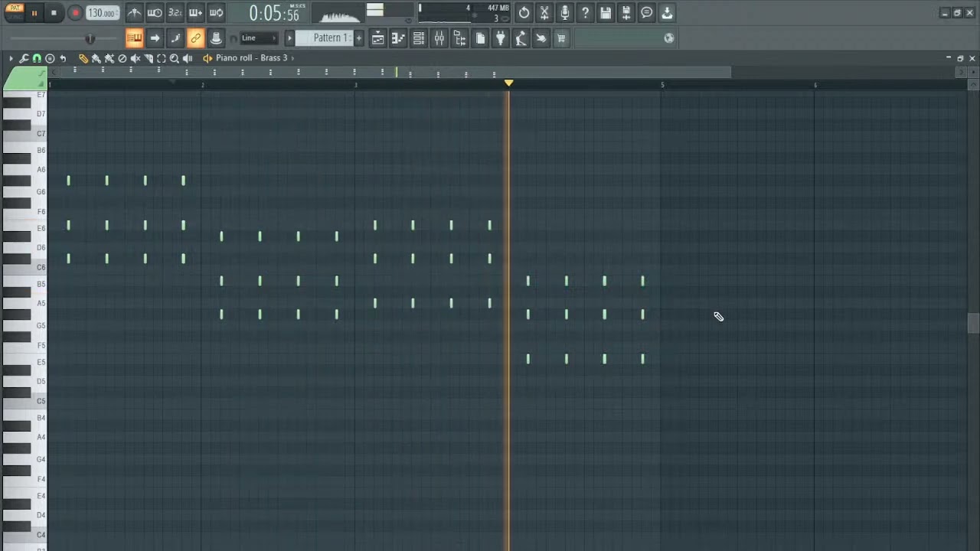Click the desk lamp icon in toolbar

(521, 38)
